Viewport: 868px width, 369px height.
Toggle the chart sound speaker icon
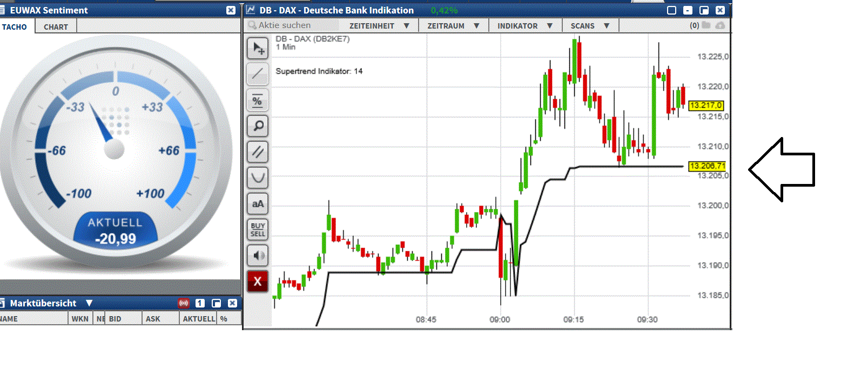coord(258,255)
